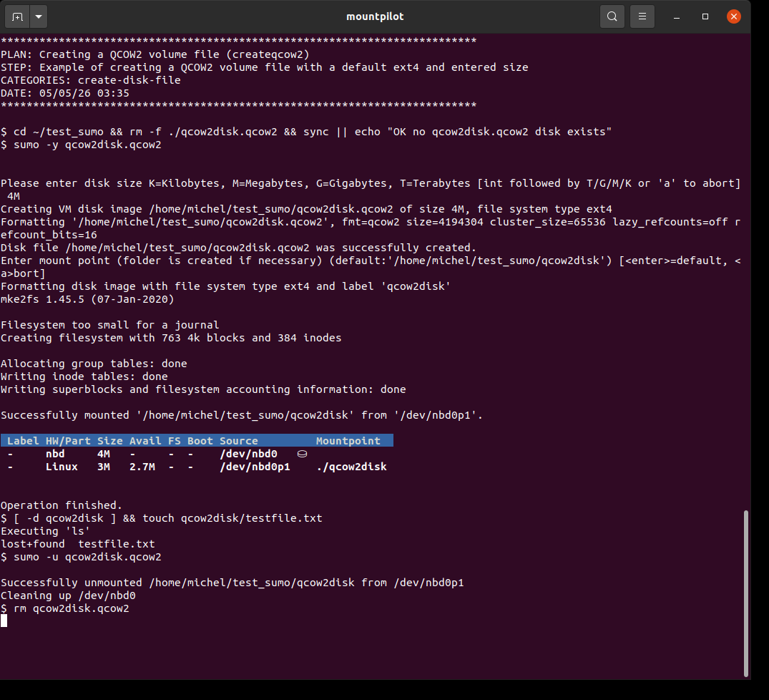769x700 pixels.
Task: Click 'lost+found testfile.txt' output line
Action: coord(77,544)
